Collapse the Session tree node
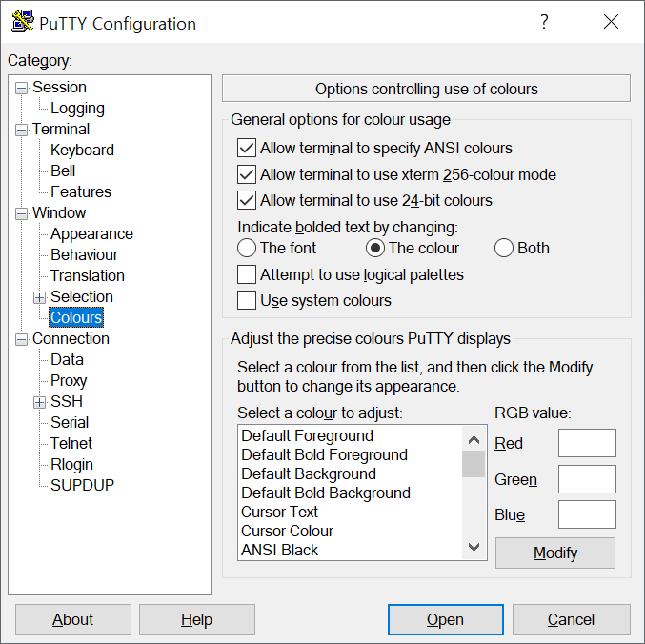The height and width of the screenshot is (644, 645). (x=21, y=88)
